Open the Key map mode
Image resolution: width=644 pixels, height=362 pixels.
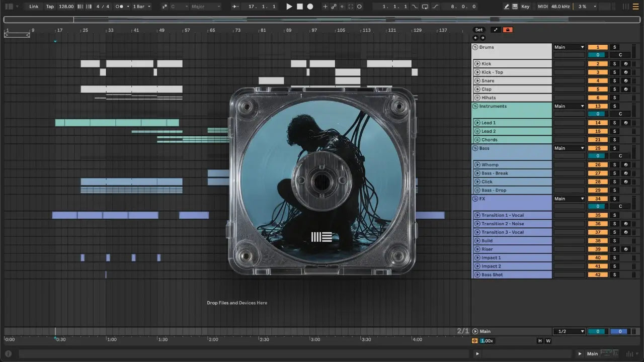525,7
